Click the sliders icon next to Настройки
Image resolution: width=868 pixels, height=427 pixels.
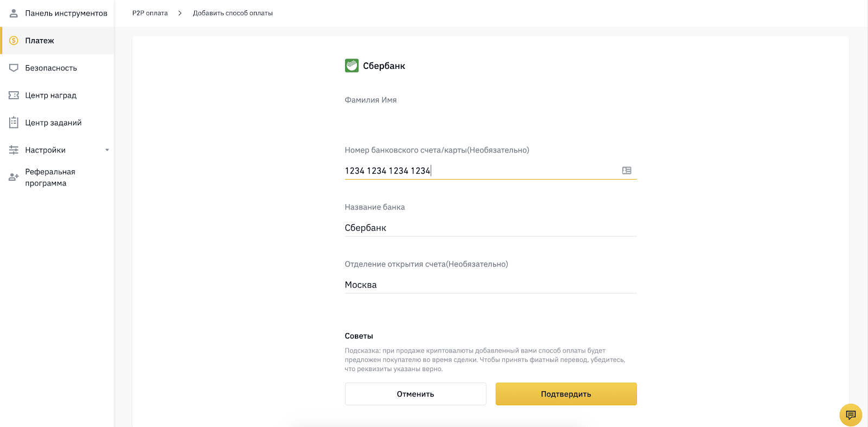[x=14, y=150]
